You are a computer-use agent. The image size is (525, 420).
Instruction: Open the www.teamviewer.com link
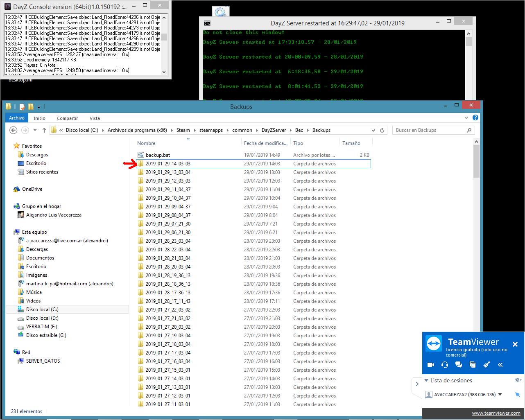[x=496, y=413]
